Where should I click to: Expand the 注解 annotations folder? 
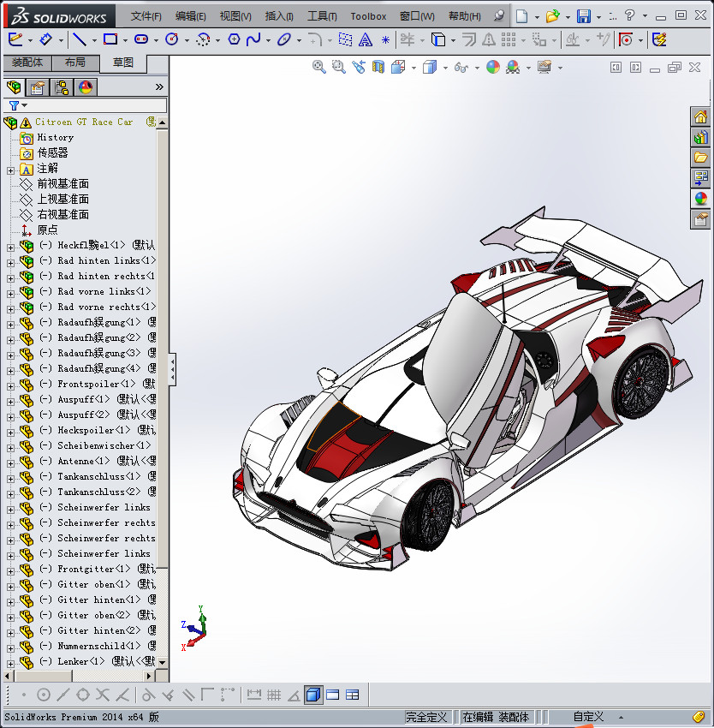10,169
